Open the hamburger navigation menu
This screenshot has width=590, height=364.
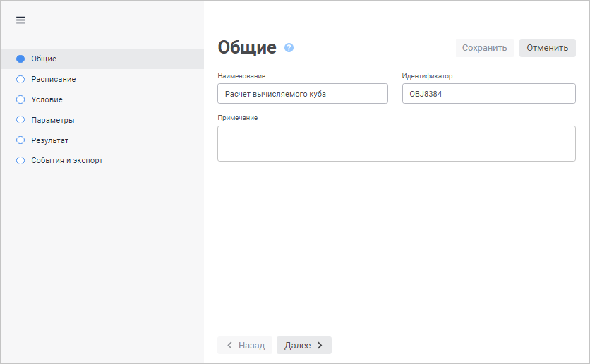[x=20, y=20]
